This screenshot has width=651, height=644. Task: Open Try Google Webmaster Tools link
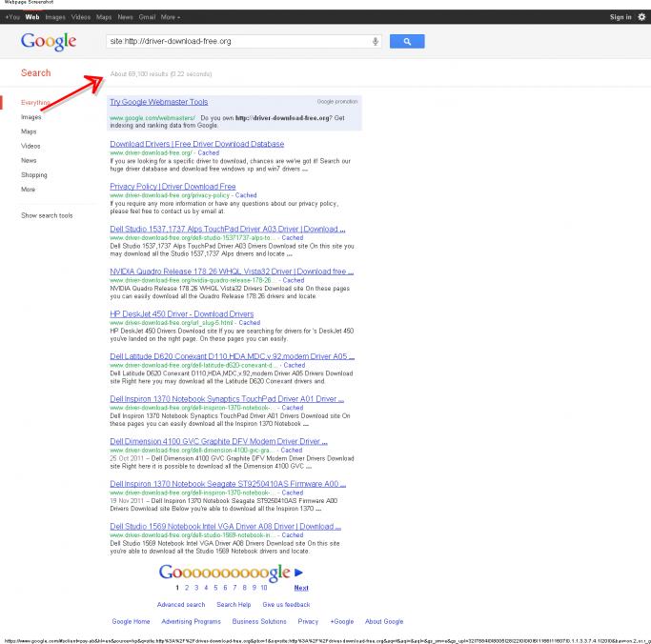pyautogui.click(x=159, y=102)
